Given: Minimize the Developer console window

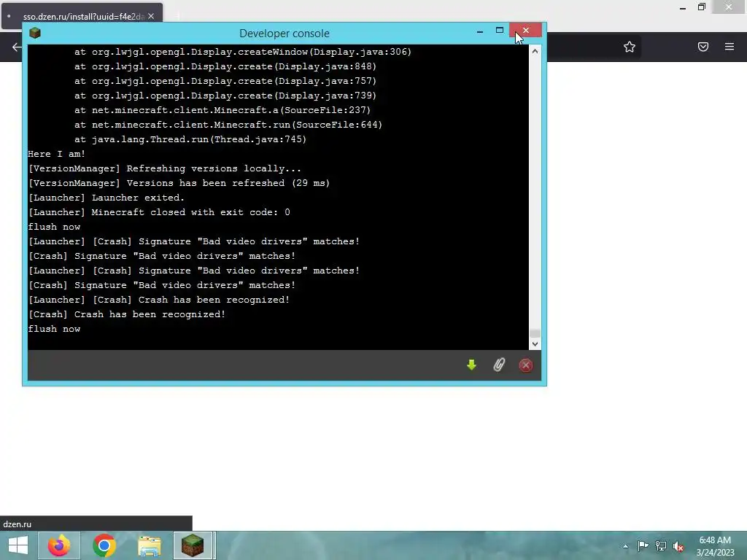Looking at the screenshot, I should (x=480, y=31).
